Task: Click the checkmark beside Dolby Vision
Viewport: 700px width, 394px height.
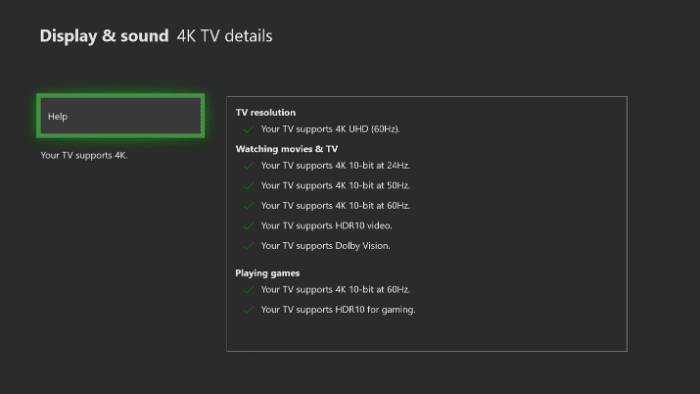Action: click(x=249, y=246)
